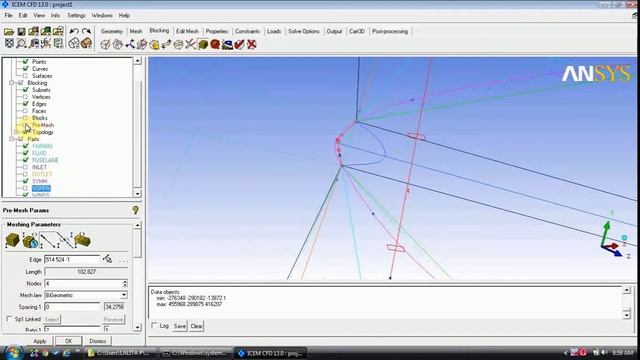This screenshot has width=640, height=360.
Task: Click scroll-down arrow of model tree
Action: [138, 193]
